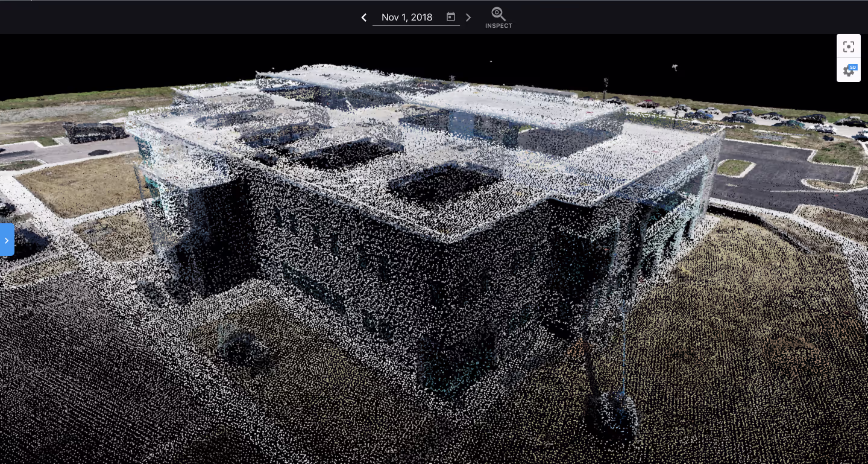
Task: Click the blue arrow to show the sidebar
Action: point(7,240)
